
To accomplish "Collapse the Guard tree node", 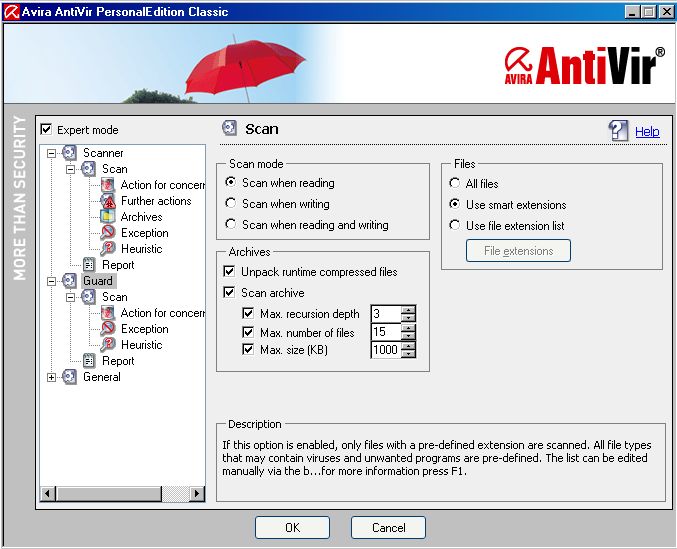I will coord(51,281).
